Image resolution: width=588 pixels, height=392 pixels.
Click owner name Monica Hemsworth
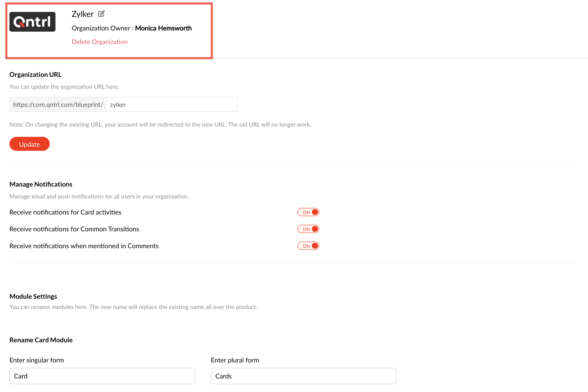click(x=163, y=28)
